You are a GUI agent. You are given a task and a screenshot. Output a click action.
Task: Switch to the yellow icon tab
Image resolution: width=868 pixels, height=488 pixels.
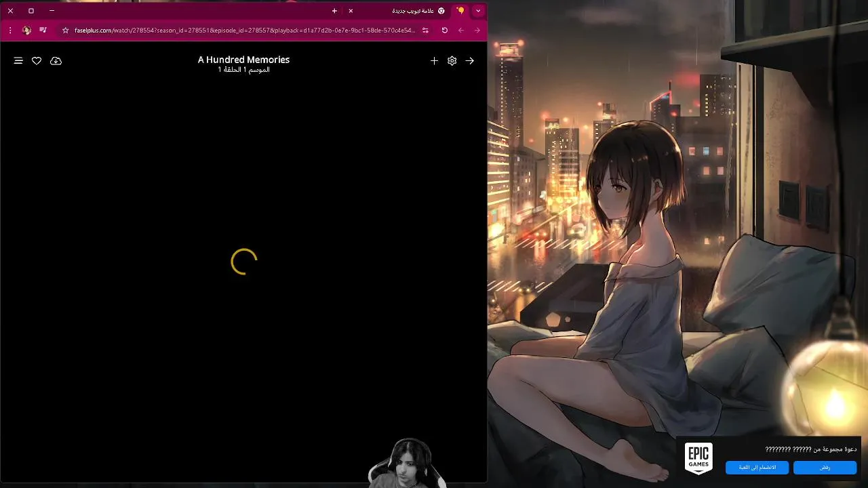pos(460,11)
